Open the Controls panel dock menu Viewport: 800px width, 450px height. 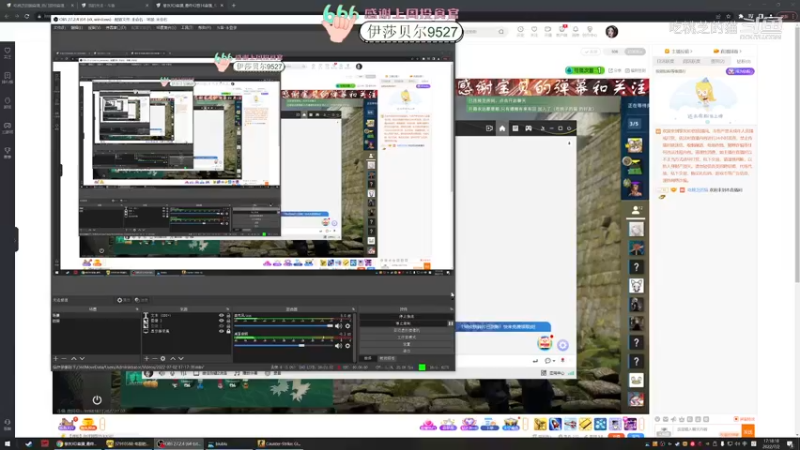click(x=451, y=309)
